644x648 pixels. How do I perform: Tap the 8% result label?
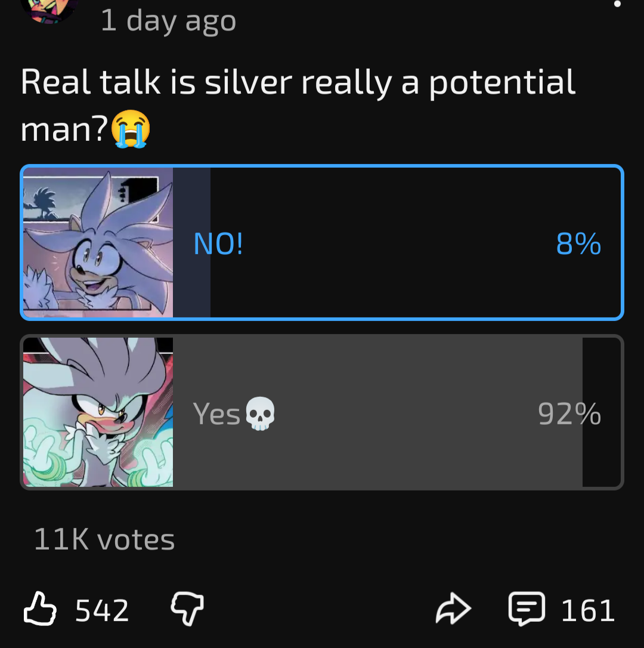pos(578,243)
